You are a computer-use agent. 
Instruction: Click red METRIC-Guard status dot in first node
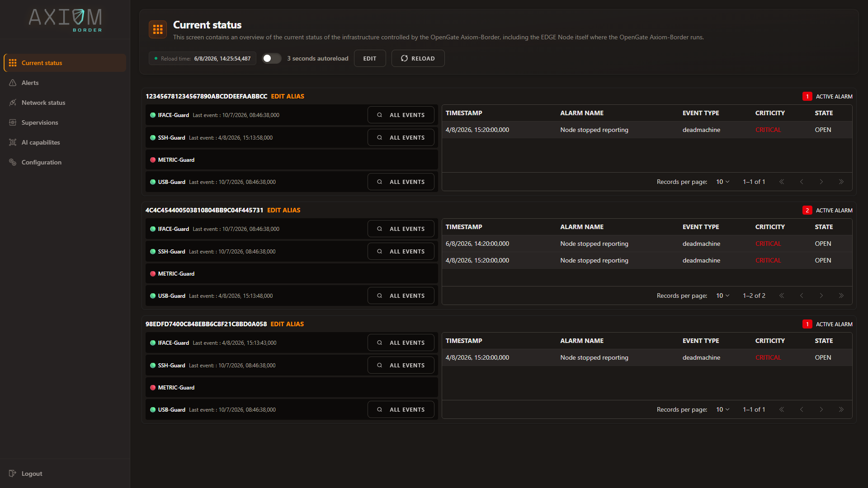point(153,160)
